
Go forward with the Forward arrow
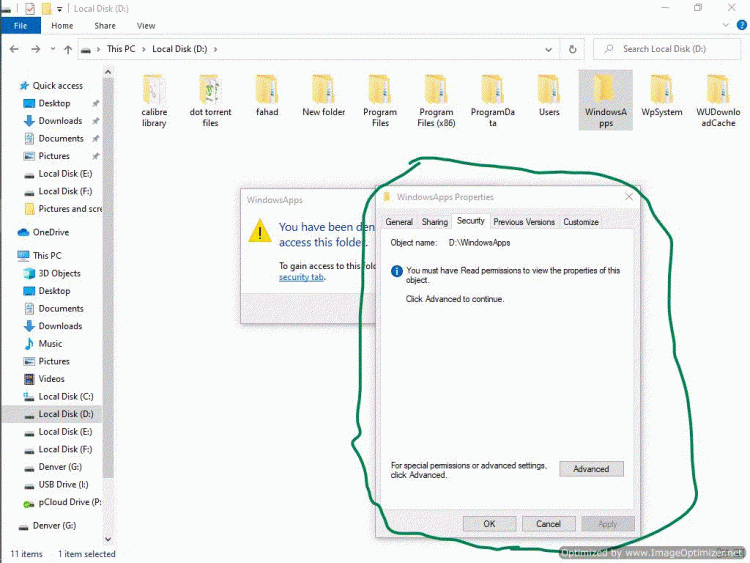click(35, 49)
